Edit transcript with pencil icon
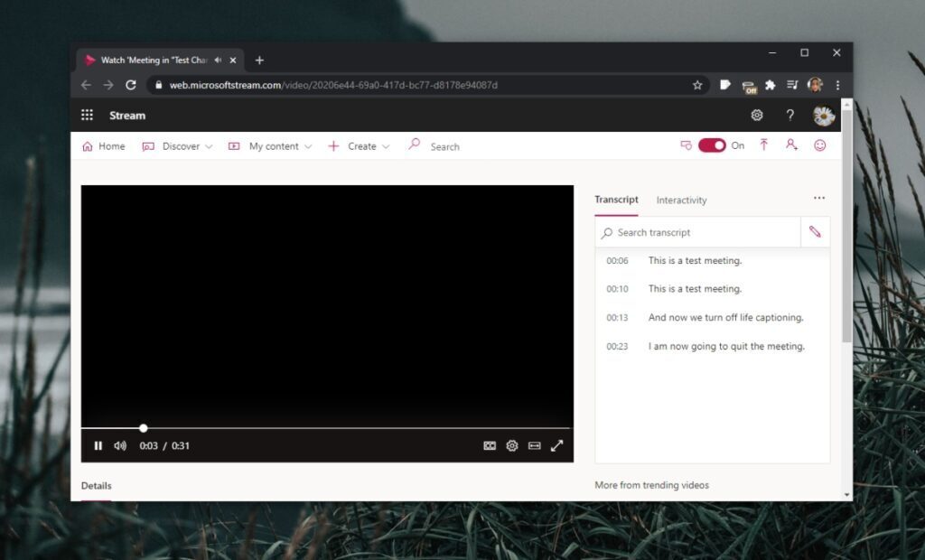The image size is (925, 560). point(815,232)
